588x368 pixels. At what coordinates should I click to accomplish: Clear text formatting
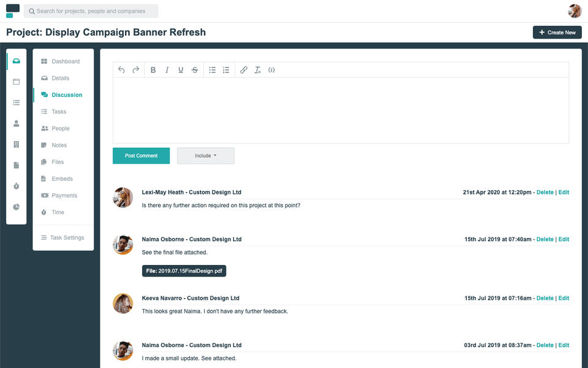(x=258, y=70)
